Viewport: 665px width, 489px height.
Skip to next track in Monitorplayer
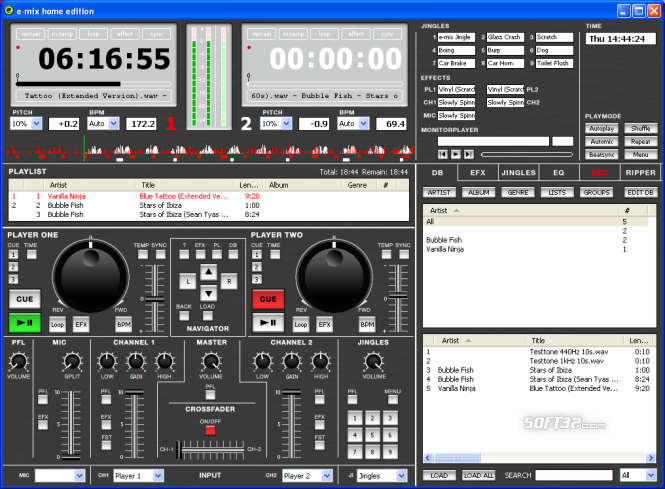pyautogui.click(x=469, y=154)
